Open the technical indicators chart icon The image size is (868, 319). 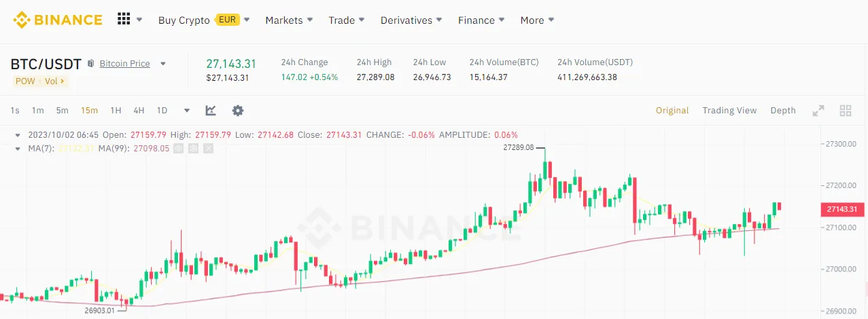click(211, 110)
